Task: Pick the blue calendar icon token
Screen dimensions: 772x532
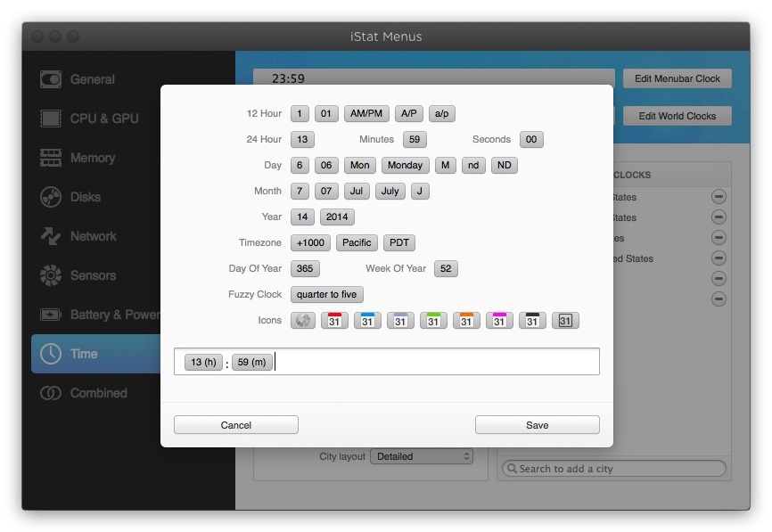Action: point(367,321)
